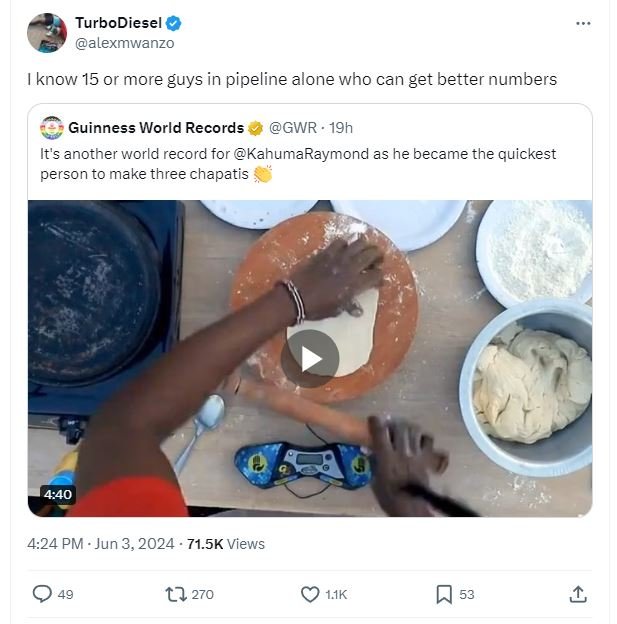Click the gold verified badge beside Guinness World Records

point(256,128)
